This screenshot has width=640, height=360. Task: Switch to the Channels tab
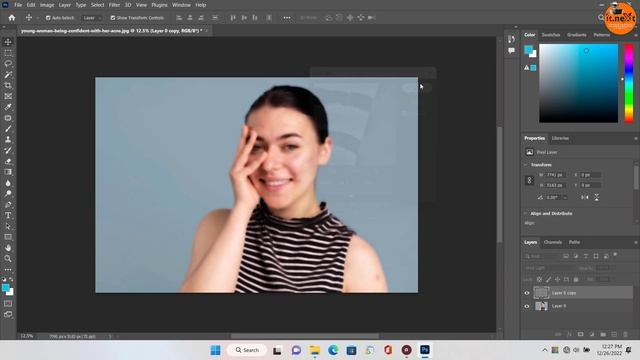(x=553, y=242)
